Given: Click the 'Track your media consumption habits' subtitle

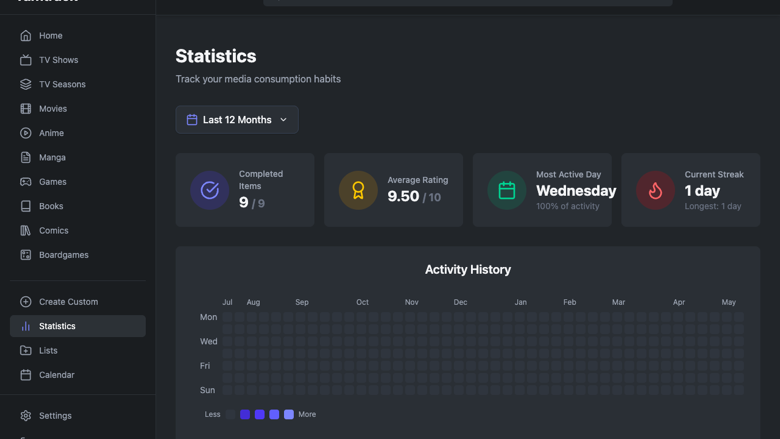Looking at the screenshot, I should (x=258, y=79).
